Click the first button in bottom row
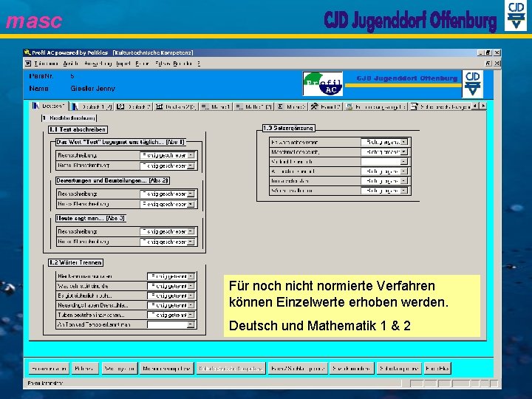 point(49,369)
